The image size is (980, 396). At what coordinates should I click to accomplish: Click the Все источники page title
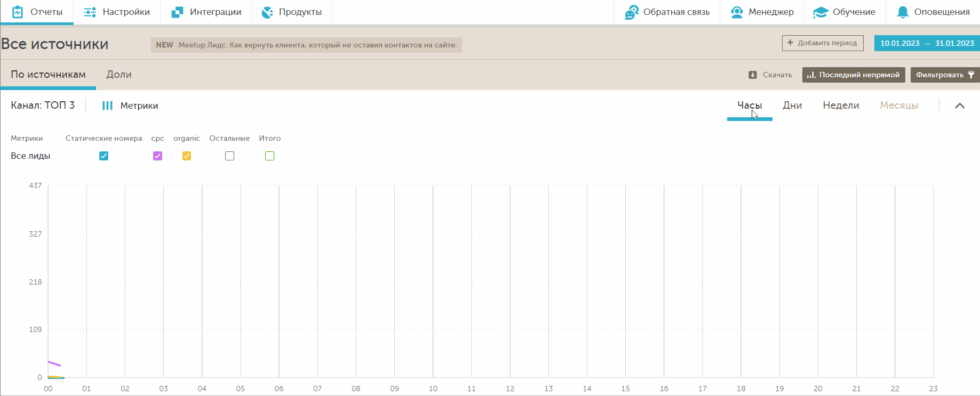[x=55, y=44]
